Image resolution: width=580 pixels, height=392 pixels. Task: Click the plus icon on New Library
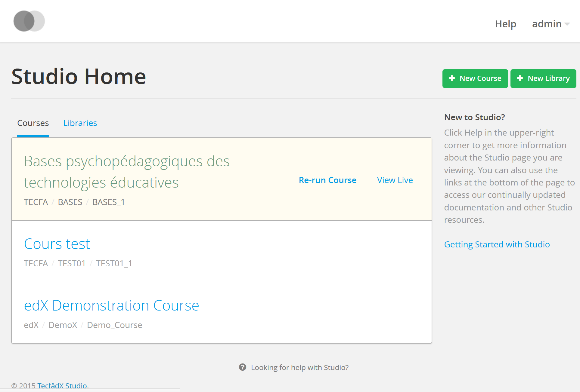tap(520, 78)
